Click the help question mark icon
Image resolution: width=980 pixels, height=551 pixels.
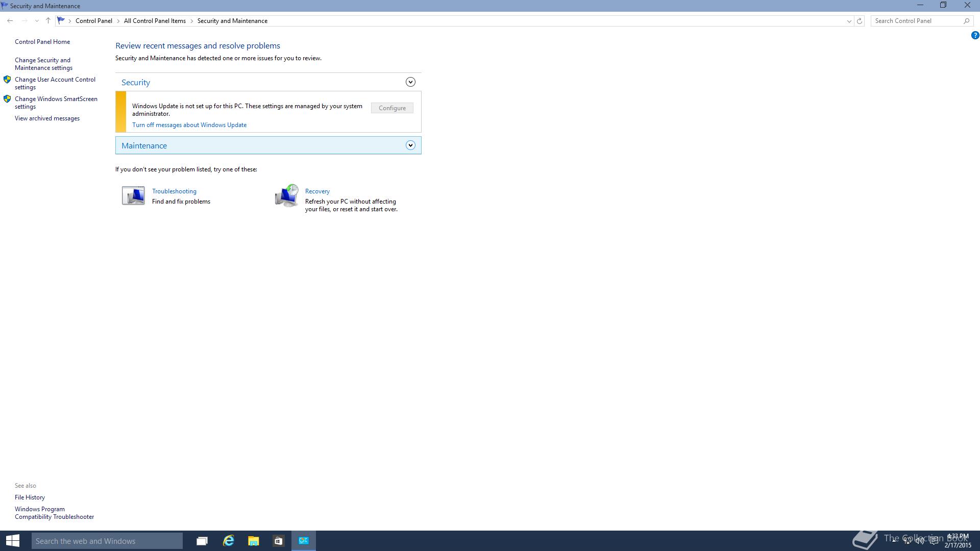[x=975, y=35]
